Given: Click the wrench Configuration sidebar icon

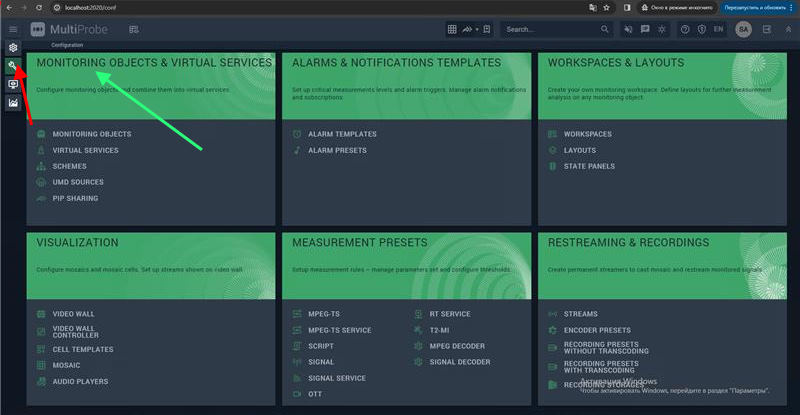Looking at the screenshot, I should tap(13, 66).
